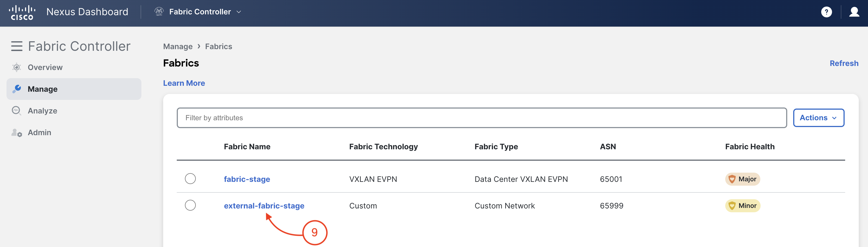Screen dimensions: 868x247
Task: Select the fabric-stage radio button
Action: pos(190,179)
